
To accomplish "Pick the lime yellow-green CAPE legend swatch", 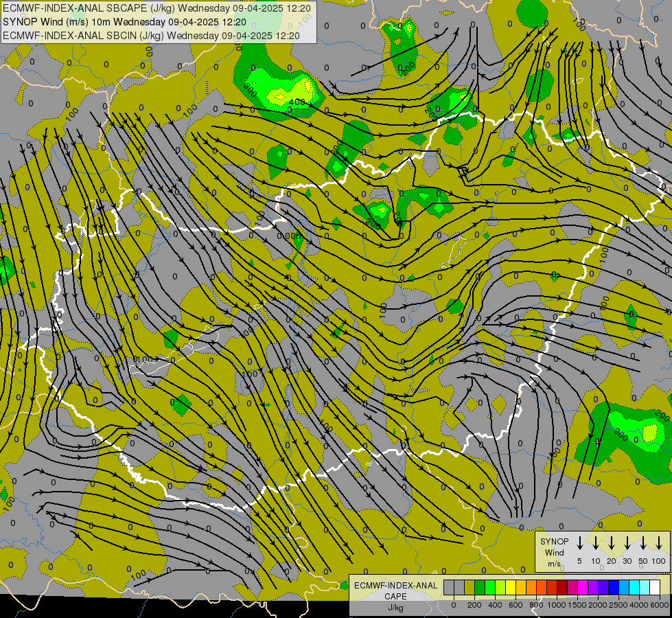I will (x=500, y=587).
